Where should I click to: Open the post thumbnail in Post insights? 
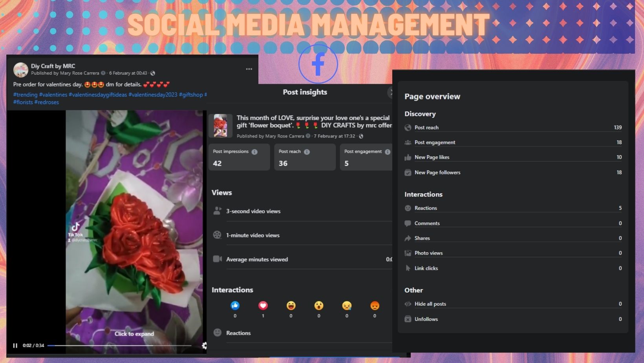coord(220,126)
